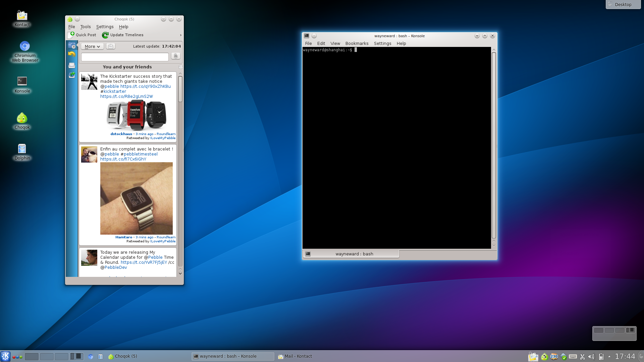Open the Outbox timeline in Choqok sidebar
The width and height of the screenshot is (644, 362).
[x=72, y=75]
